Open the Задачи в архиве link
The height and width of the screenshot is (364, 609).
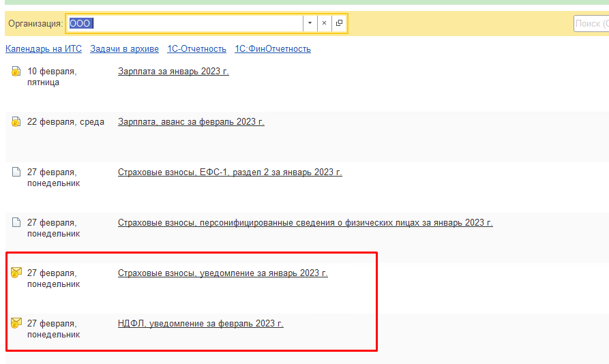[x=124, y=49]
